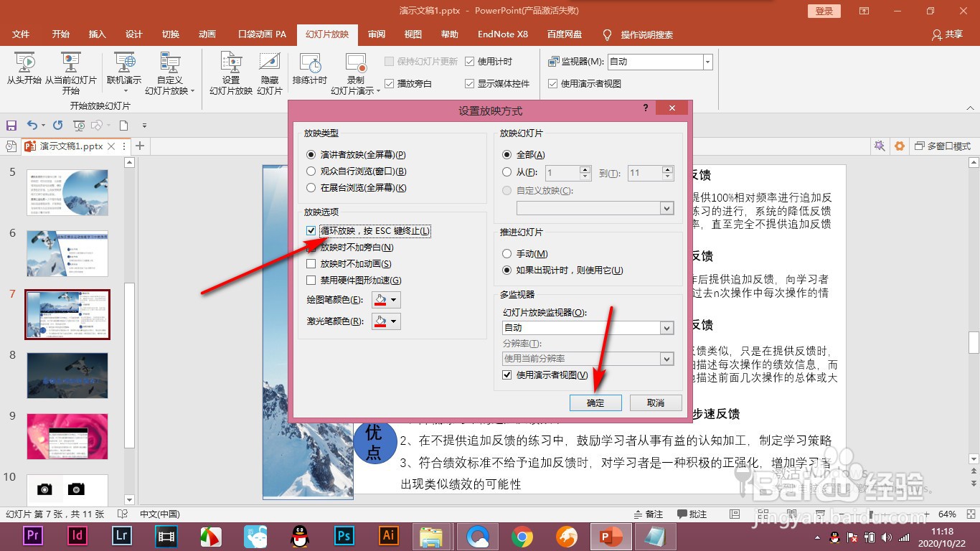This screenshot has width=980, height=551.
Task: Launch Photoshop from the taskbar
Action: click(344, 535)
